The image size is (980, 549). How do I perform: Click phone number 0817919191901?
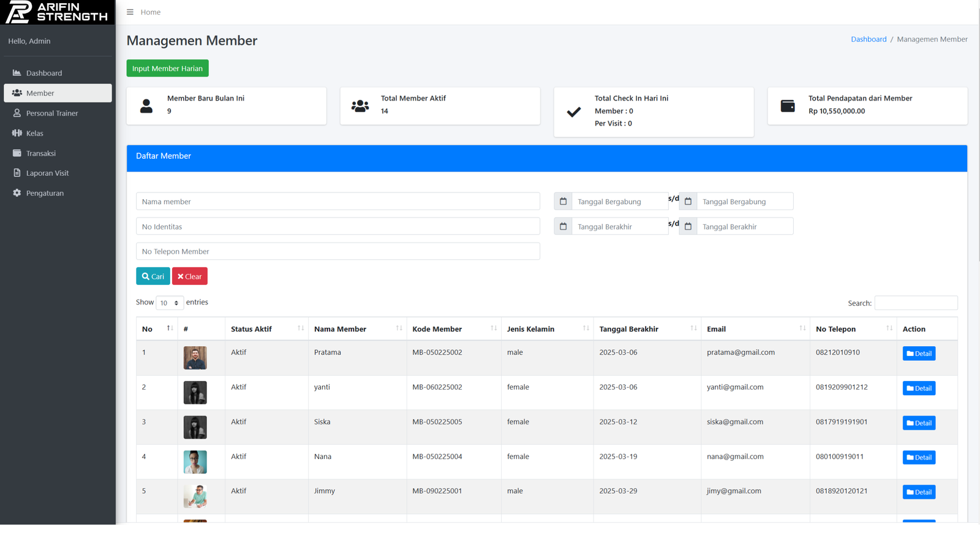pyautogui.click(x=842, y=422)
